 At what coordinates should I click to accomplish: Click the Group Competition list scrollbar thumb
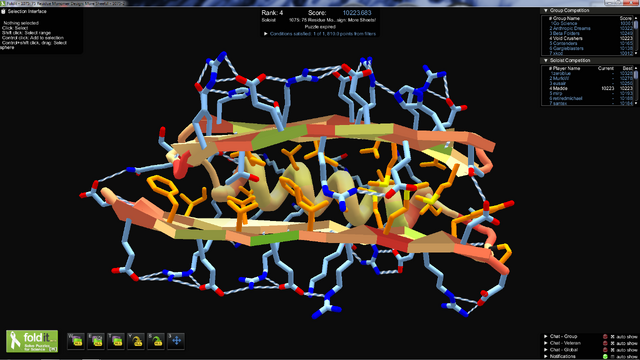pos(636,25)
